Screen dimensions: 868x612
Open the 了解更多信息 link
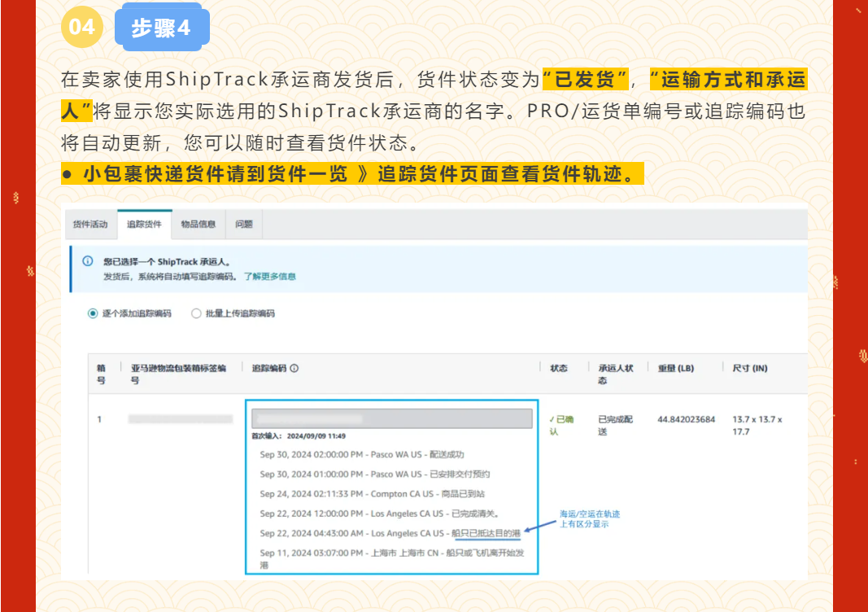270,277
